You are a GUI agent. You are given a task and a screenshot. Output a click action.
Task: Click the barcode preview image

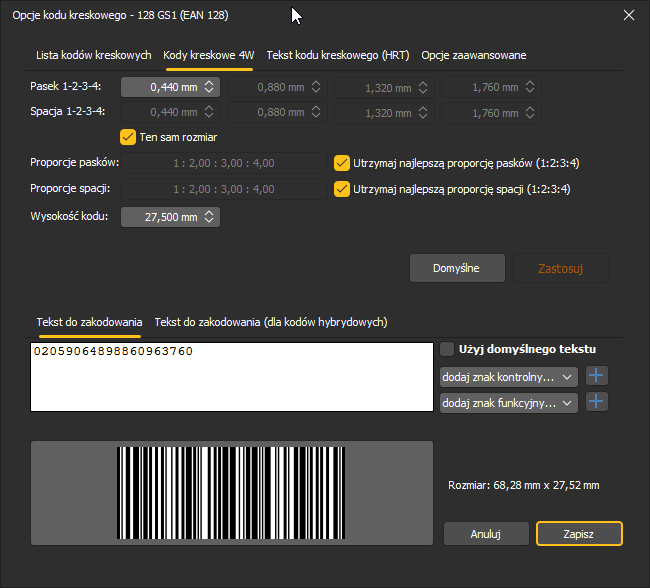tap(231, 493)
